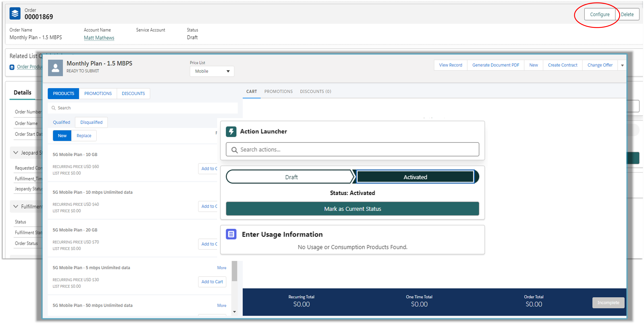Open the Matt Mathews account link
The width and height of the screenshot is (644, 325).
(99, 38)
